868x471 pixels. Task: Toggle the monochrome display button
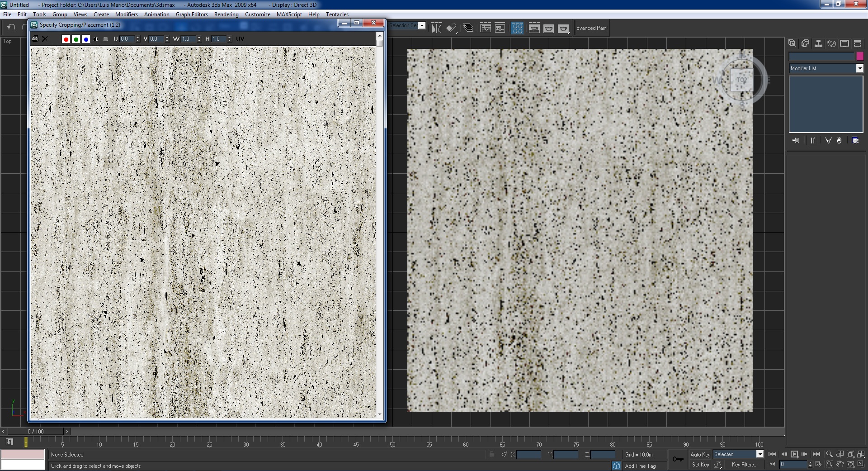coord(106,39)
